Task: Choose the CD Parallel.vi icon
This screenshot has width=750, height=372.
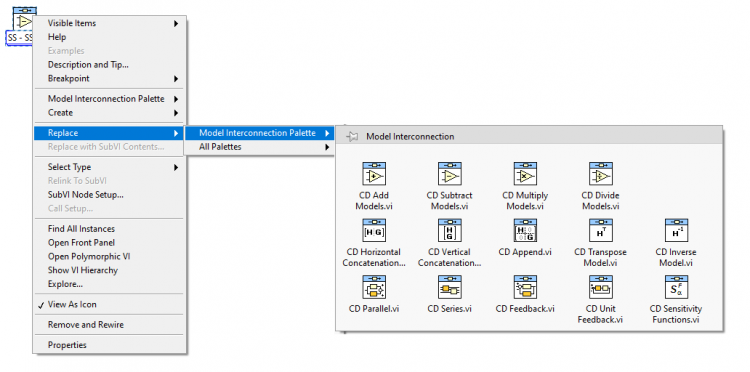Action: [374, 287]
